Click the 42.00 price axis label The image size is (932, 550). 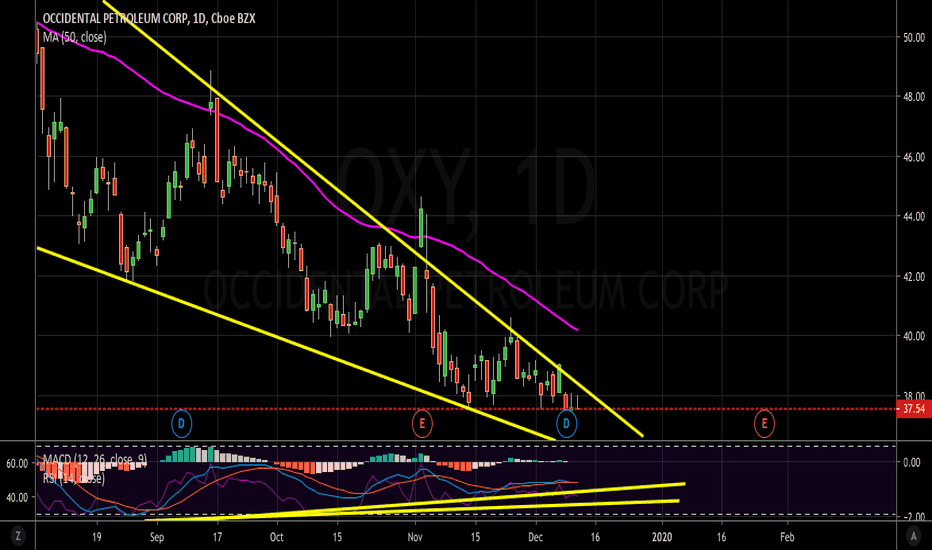(914, 276)
